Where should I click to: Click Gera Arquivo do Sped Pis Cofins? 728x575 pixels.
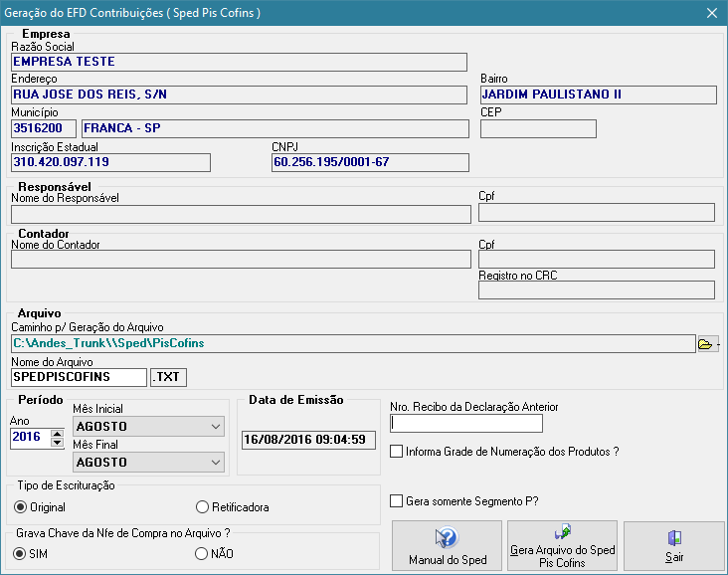[x=562, y=546]
